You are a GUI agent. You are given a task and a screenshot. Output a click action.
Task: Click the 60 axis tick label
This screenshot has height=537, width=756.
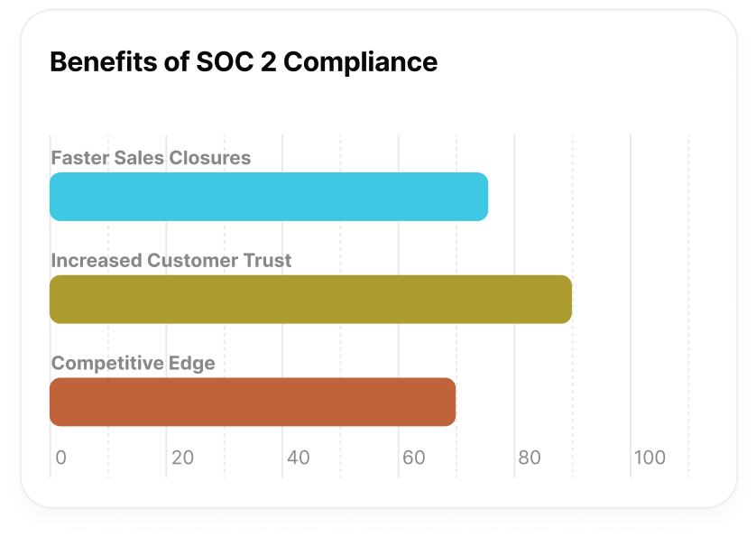click(x=413, y=458)
